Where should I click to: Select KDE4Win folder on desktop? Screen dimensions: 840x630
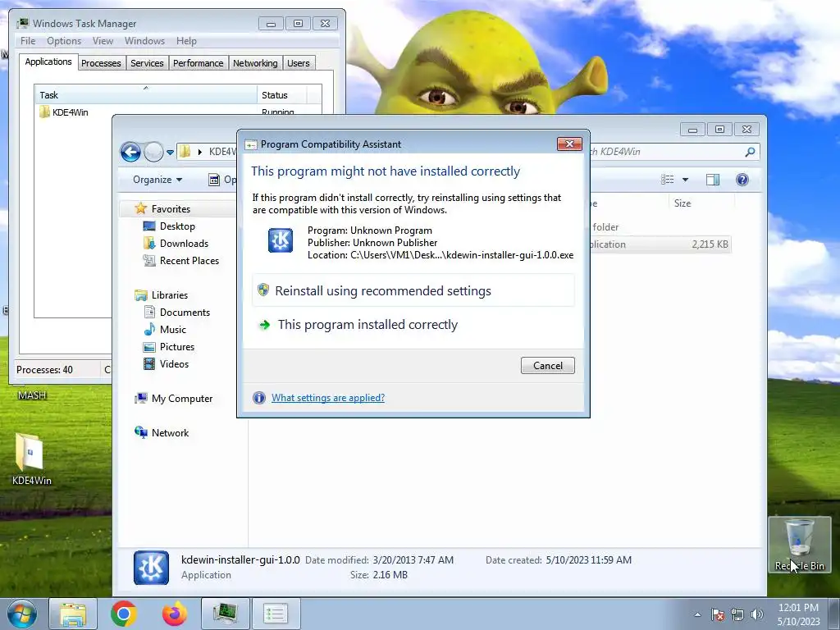(x=32, y=459)
